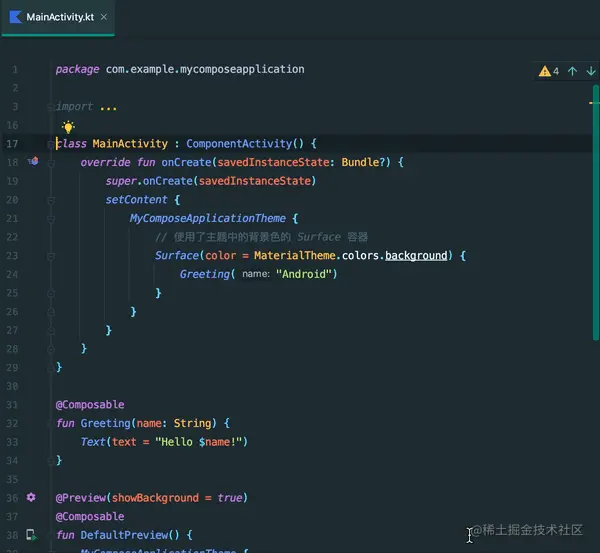Click the MaterialTheme identifier on line 23
This screenshot has height=553, width=600.
click(295, 255)
